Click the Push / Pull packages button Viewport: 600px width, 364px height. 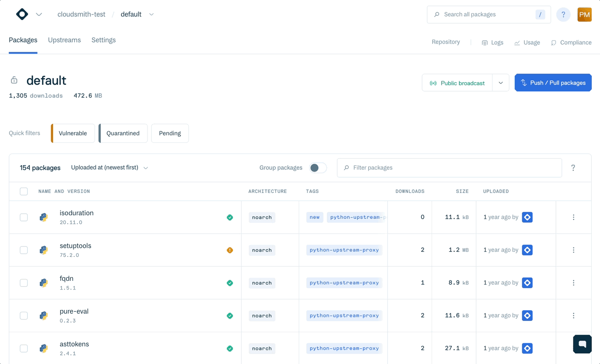click(x=553, y=83)
